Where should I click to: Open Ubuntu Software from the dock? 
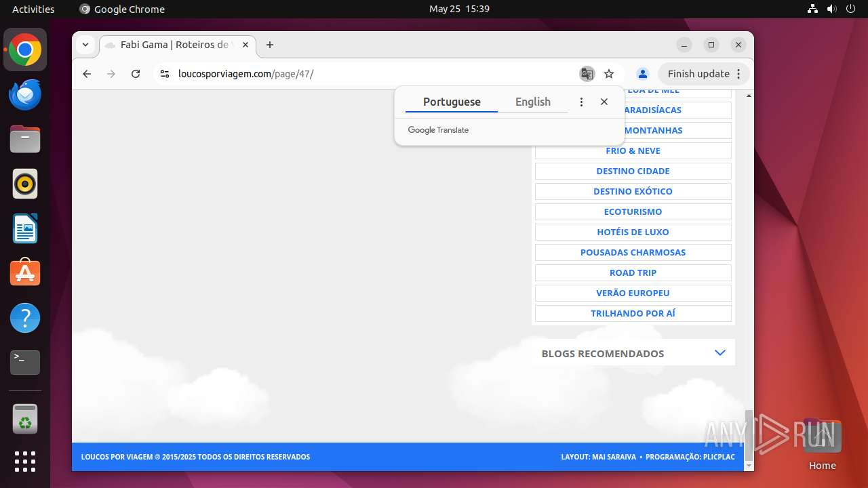coord(25,273)
